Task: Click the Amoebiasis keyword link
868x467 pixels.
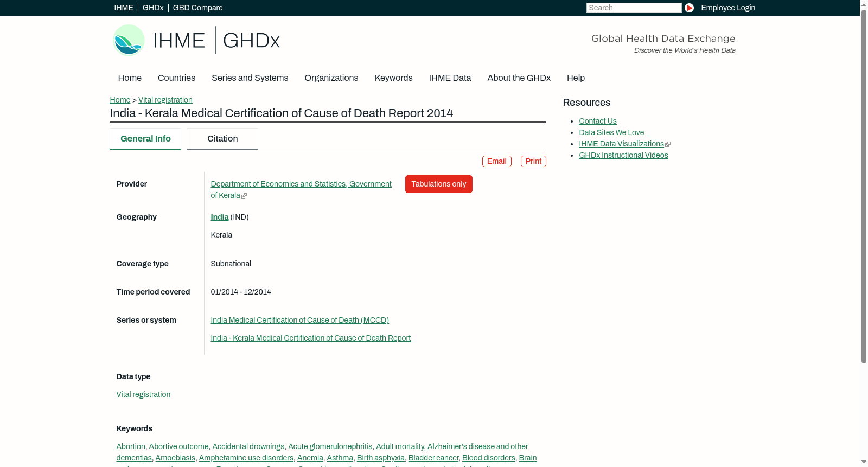Action: [175, 458]
